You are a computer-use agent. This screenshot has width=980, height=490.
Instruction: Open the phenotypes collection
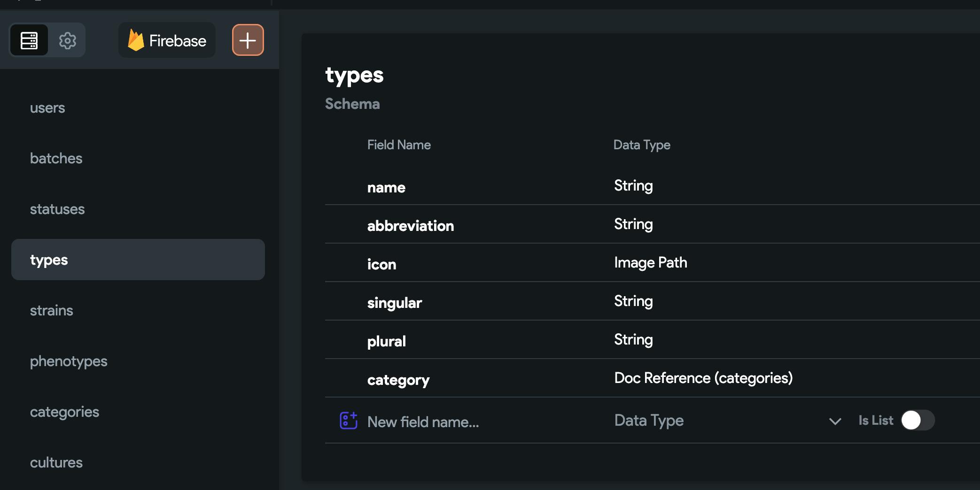69,361
